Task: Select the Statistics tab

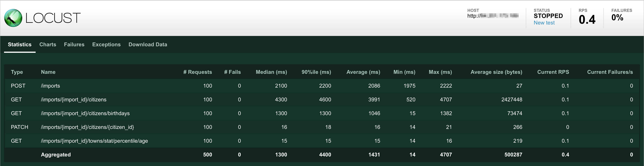Action: [20, 44]
